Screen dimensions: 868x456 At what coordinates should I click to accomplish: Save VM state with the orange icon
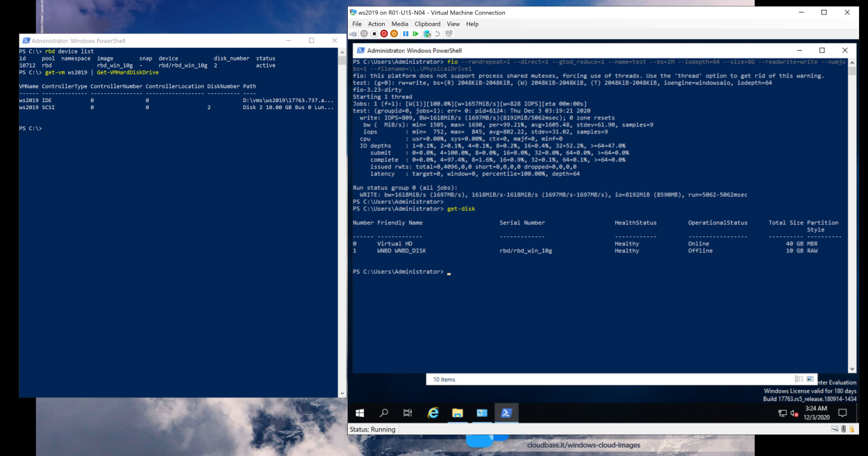point(394,33)
